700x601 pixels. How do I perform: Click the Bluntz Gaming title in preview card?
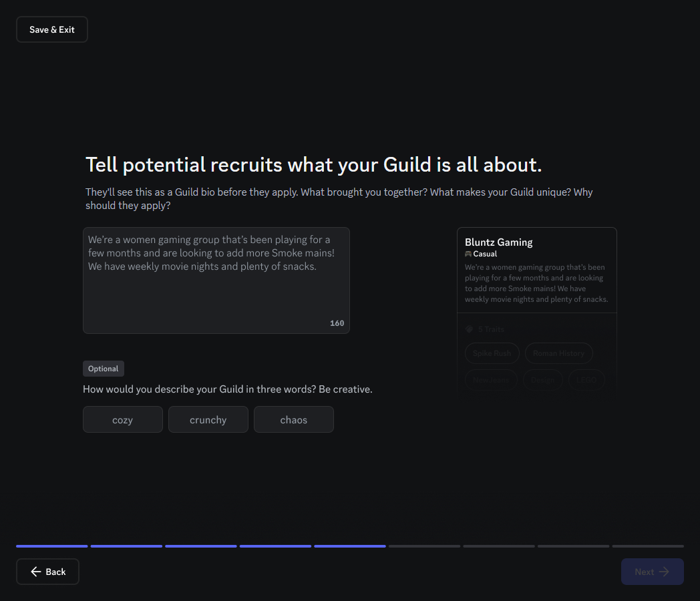click(498, 242)
